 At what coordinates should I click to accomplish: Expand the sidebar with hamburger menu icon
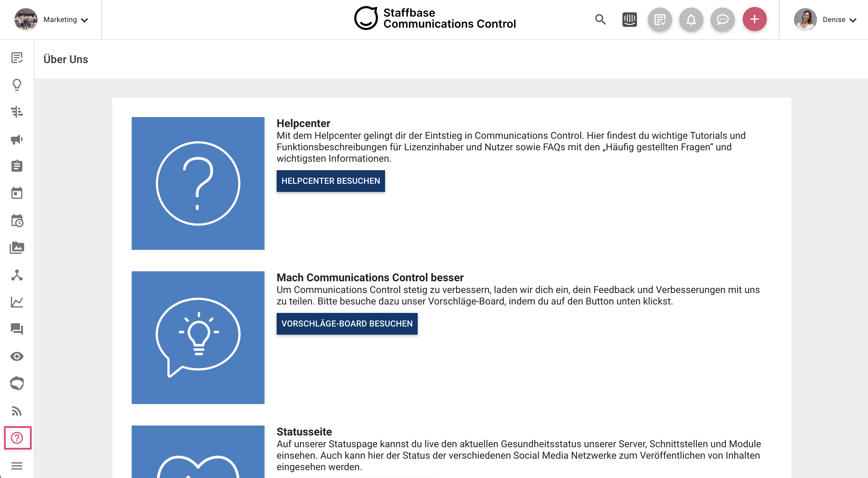[x=17, y=466]
